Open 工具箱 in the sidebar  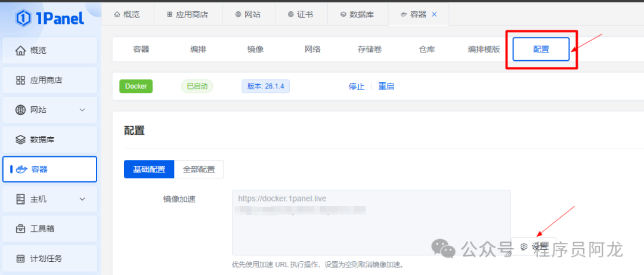pos(49,228)
